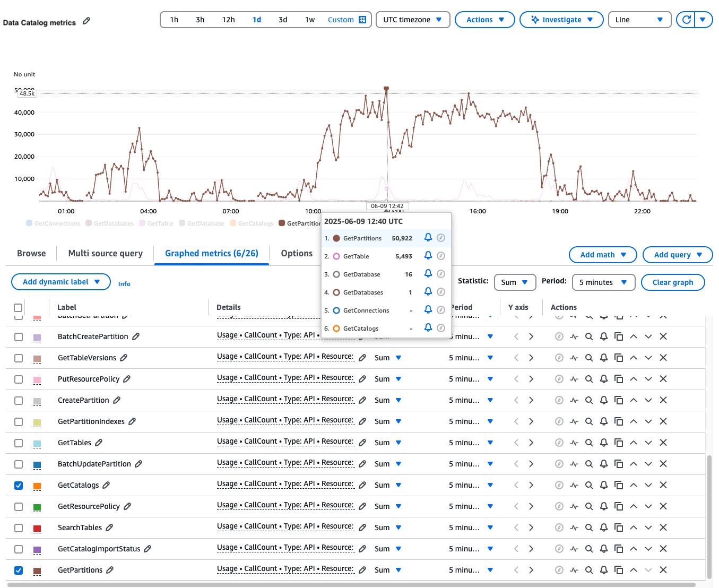Click the Add math button
Image resolution: width=719 pixels, height=588 pixels.
[x=603, y=255]
